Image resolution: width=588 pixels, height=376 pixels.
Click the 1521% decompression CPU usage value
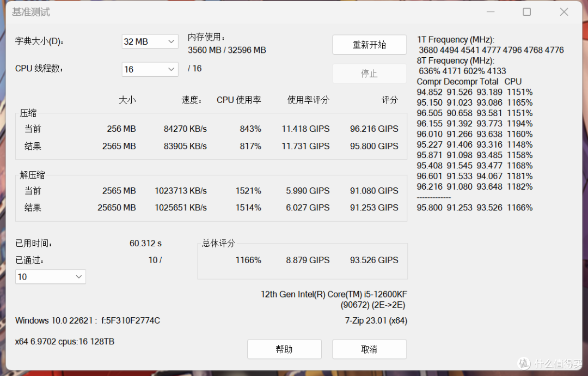pyautogui.click(x=248, y=191)
